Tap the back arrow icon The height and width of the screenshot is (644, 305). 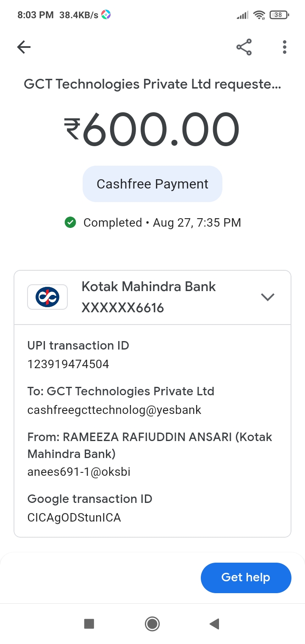(24, 47)
